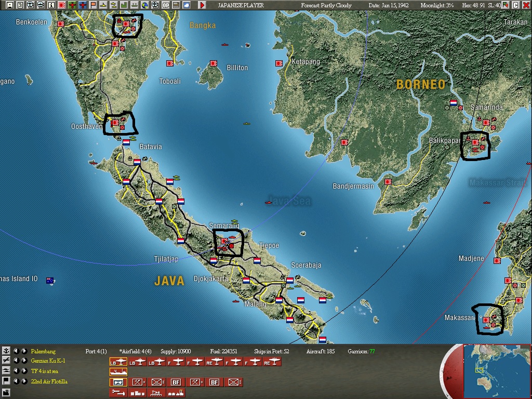The image size is (532, 399).
Task: Click the factory icon in bottom-left panel
Action: (x=6, y=393)
